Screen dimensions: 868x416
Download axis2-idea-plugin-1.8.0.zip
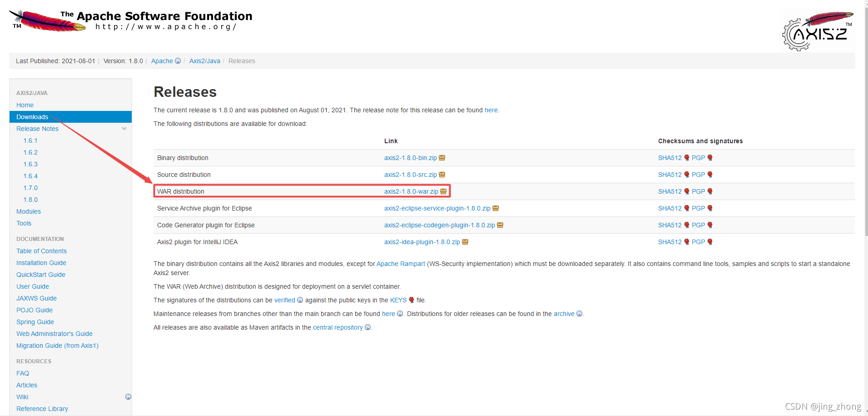pyautogui.click(x=422, y=242)
